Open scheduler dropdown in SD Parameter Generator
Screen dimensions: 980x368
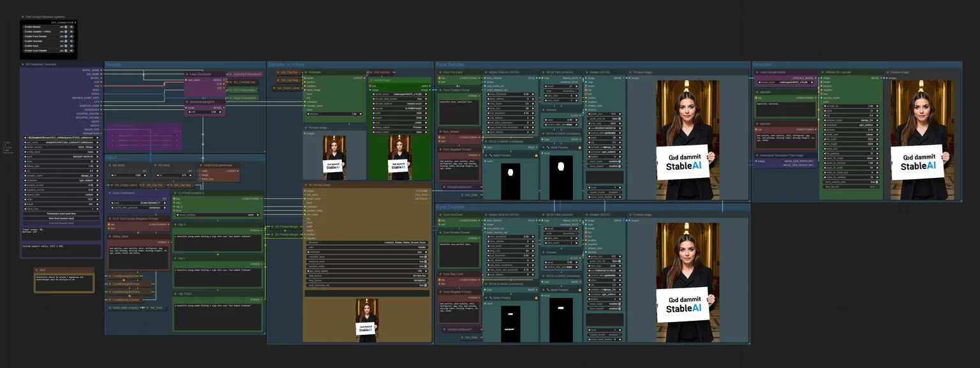61,180
